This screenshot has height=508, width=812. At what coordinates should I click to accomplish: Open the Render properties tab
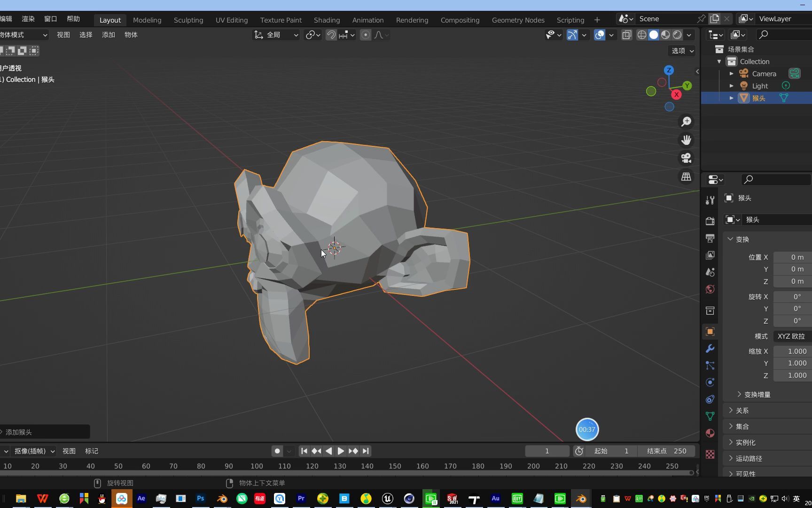point(710,220)
